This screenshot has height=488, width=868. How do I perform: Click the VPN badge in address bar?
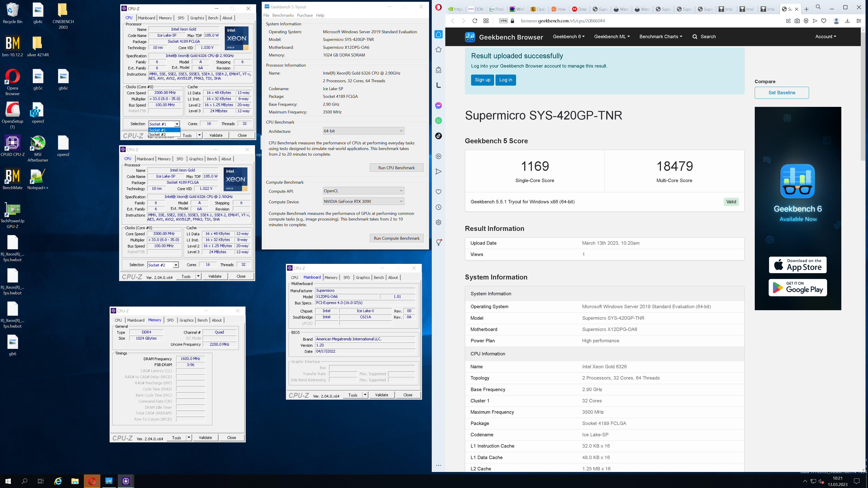point(503,21)
